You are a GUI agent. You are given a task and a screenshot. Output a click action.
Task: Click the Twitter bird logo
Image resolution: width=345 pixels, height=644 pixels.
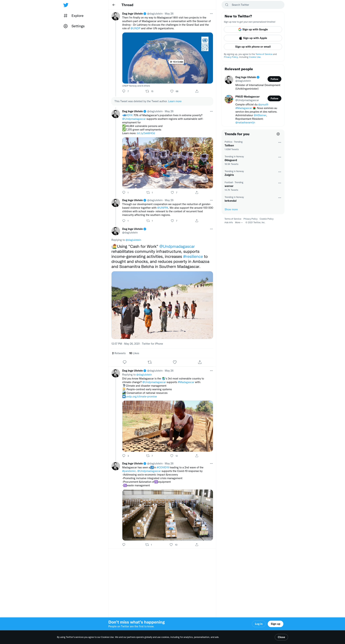coord(66,5)
